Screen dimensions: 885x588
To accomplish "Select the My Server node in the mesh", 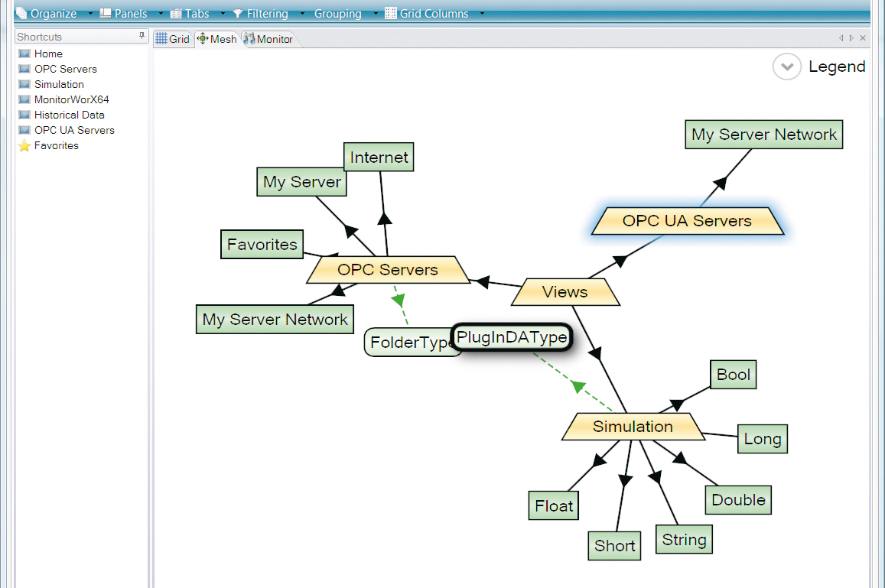I will pos(302,182).
